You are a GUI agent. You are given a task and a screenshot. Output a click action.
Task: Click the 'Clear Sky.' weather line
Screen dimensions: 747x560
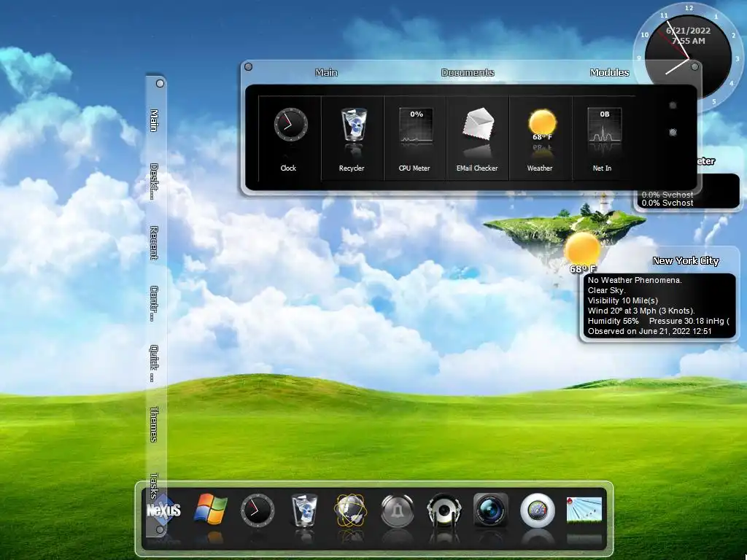click(606, 290)
